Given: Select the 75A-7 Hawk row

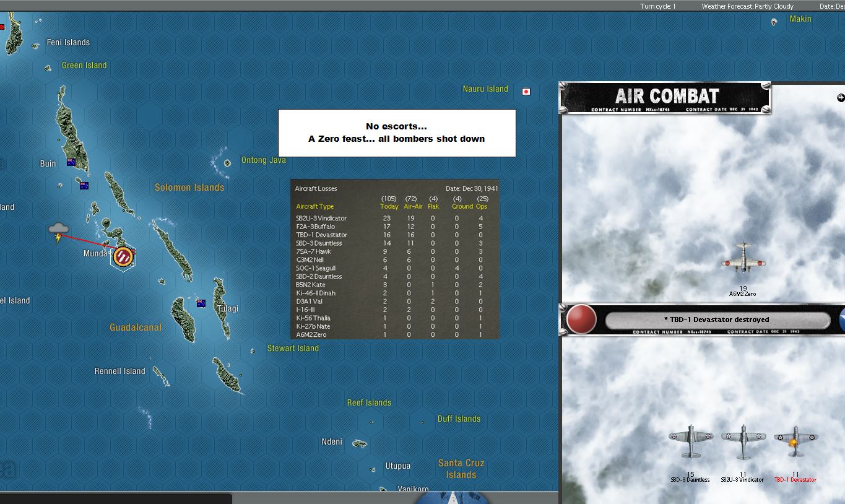Looking at the screenshot, I should (x=395, y=251).
